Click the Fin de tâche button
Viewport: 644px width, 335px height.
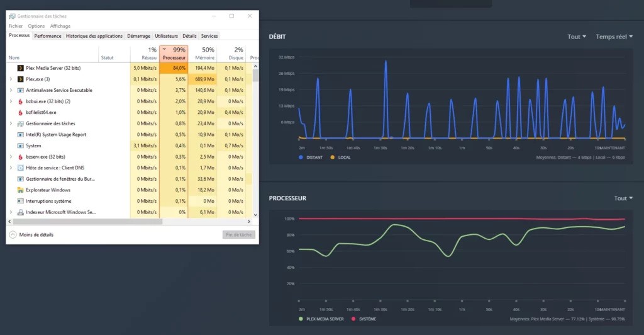(238, 235)
